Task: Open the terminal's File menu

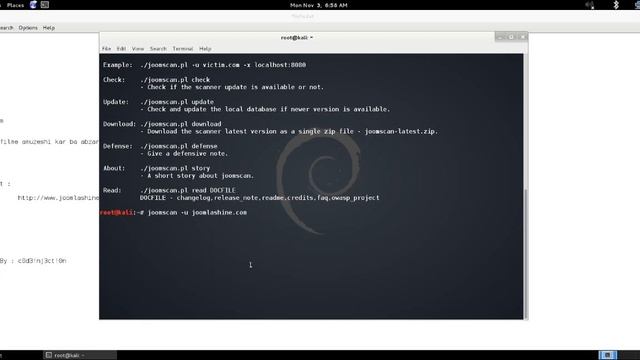Action: [107, 49]
